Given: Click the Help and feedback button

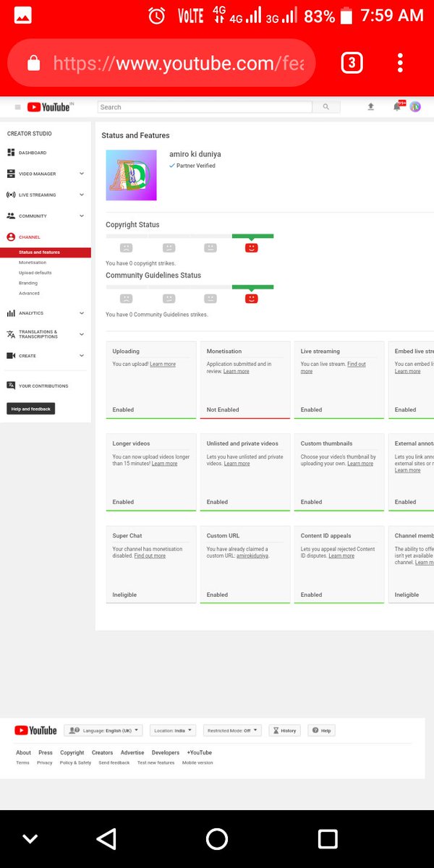Looking at the screenshot, I should tap(31, 409).
